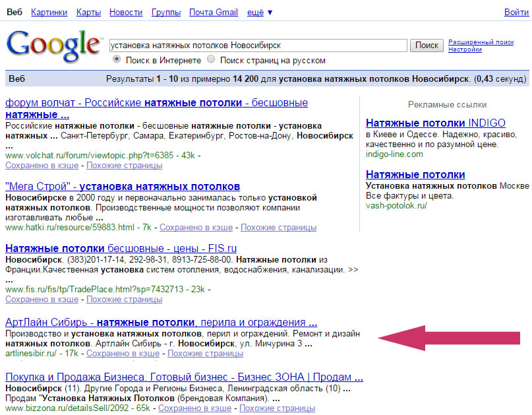Open the 'Мега Строй' search result

[123, 187]
